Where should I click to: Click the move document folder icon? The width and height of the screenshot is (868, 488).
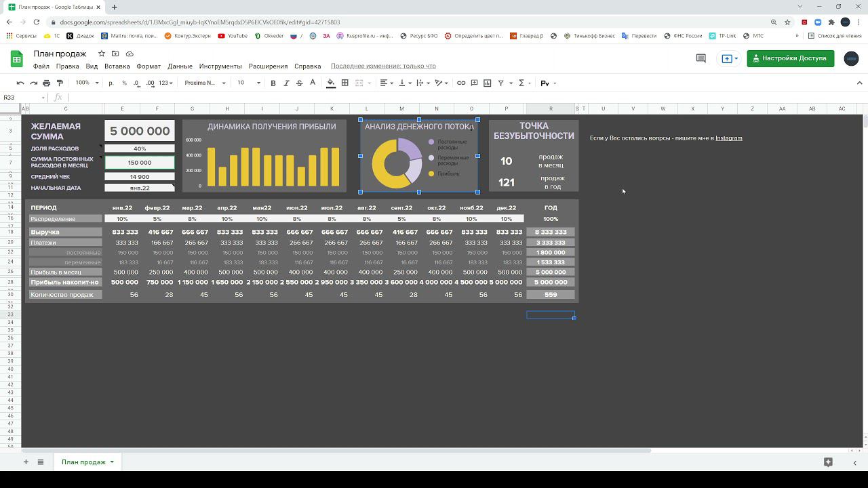pyautogui.click(x=115, y=54)
